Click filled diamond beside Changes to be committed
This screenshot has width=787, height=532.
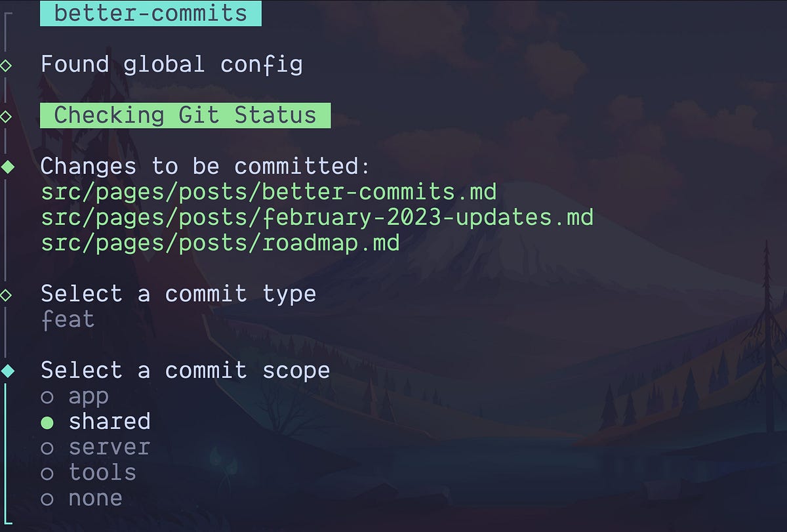[x=7, y=167]
